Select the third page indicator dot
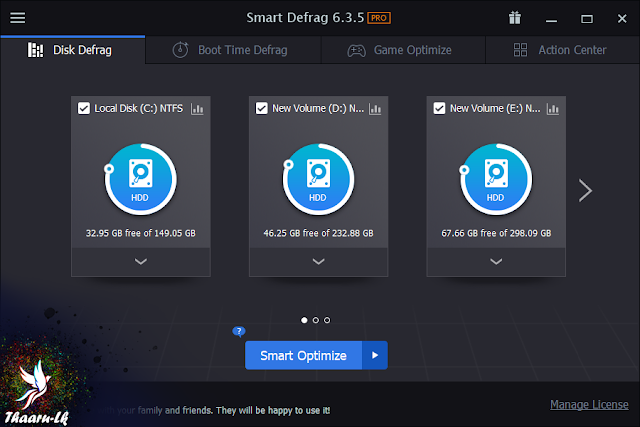Image resolution: width=640 pixels, height=427 pixels. 327,320
